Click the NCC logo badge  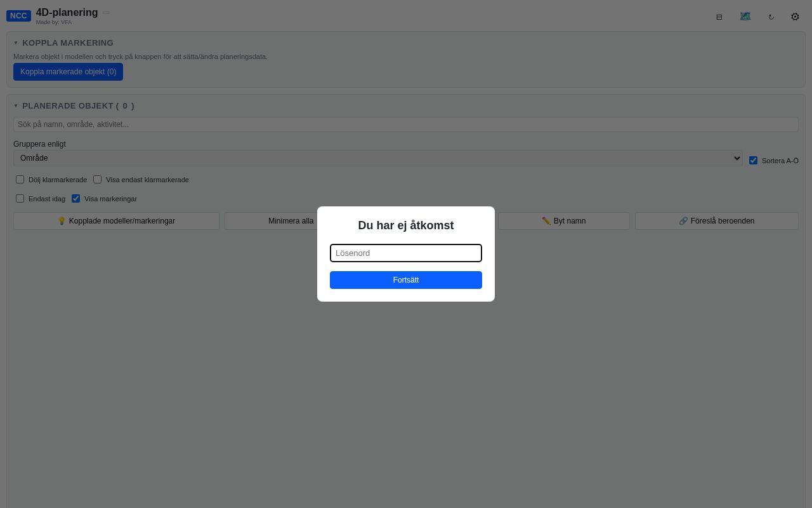[x=18, y=16]
